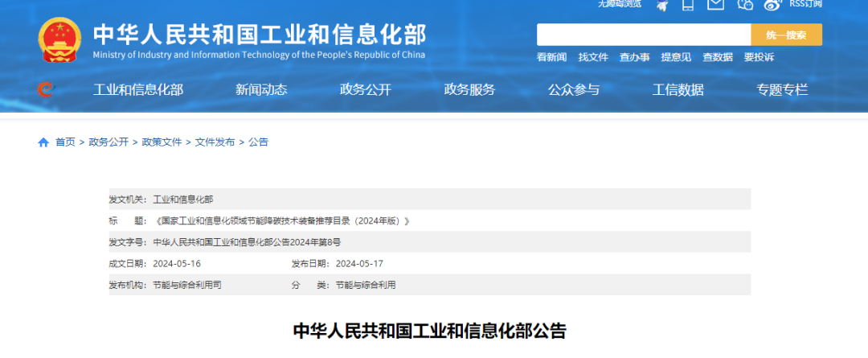Image resolution: width=868 pixels, height=358 pixels.
Task: Open 专题专栏 navigation menu
Action: 782,90
